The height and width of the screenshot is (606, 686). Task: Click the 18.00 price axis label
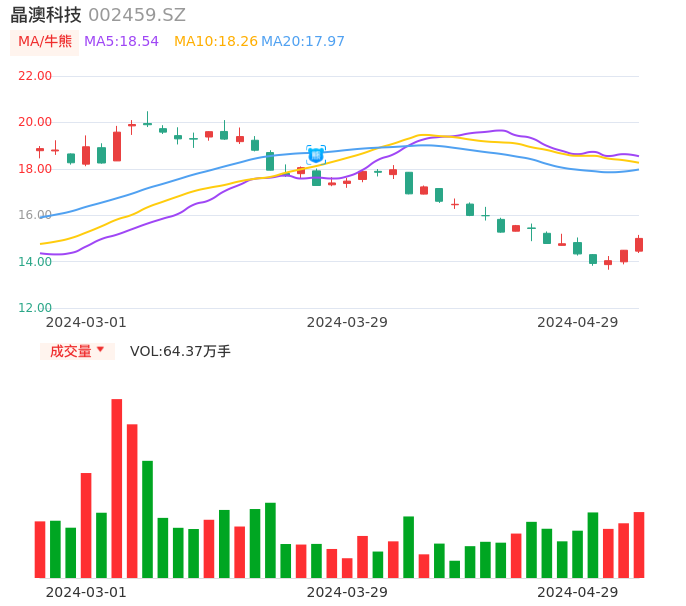pos(35,169)
